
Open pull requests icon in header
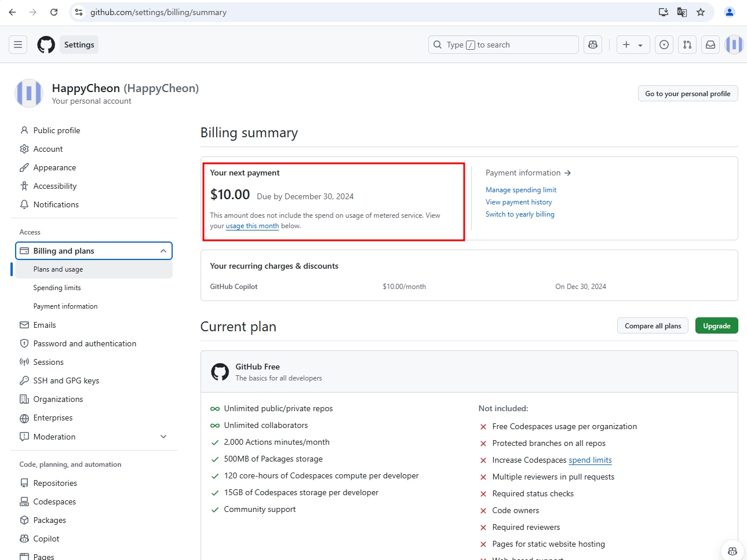(687, 45)
